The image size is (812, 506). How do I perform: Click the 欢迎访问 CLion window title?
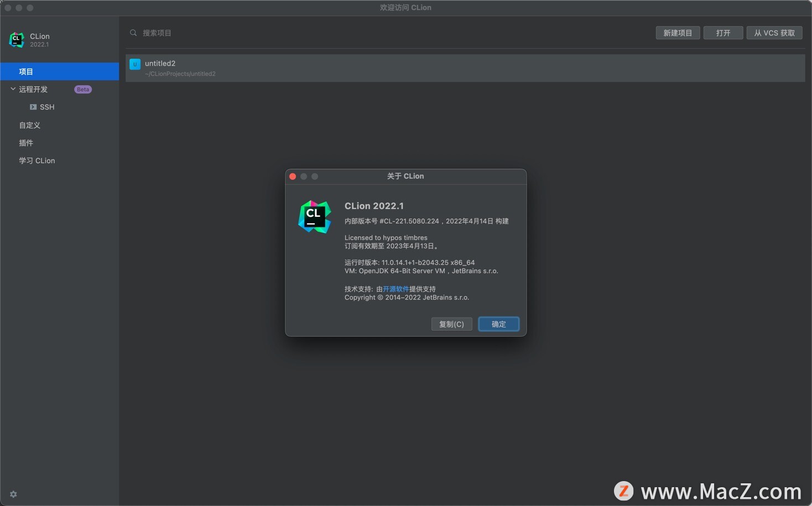click(405, 8)
